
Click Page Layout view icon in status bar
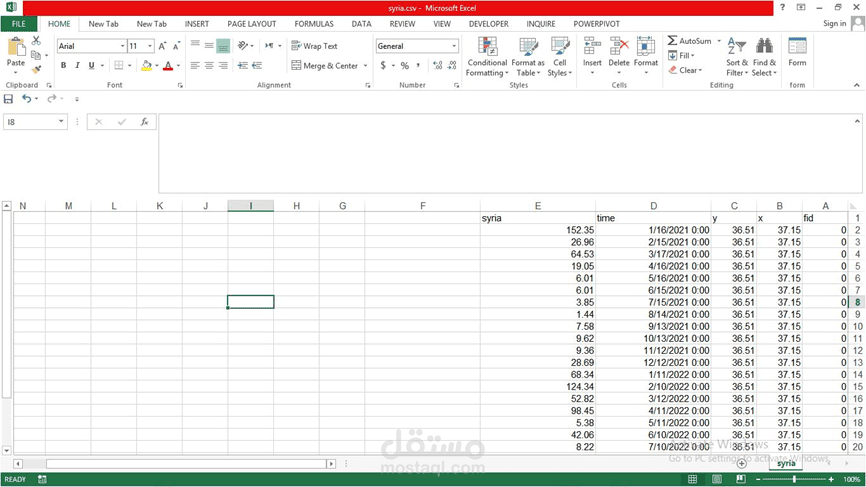tap(717, 479)
